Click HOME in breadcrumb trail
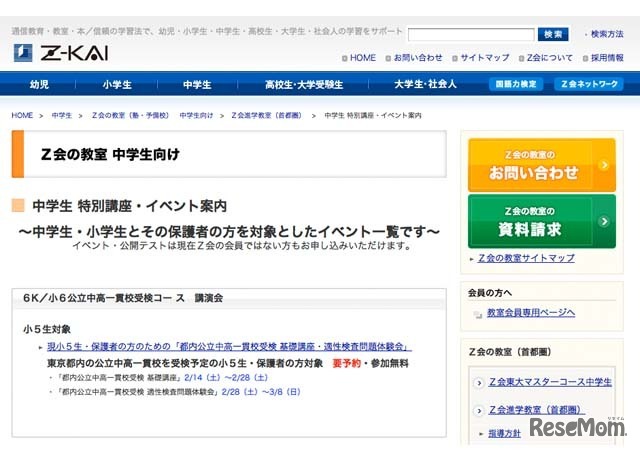The width and height of the screenshot is (640, 450). [22, 116]
